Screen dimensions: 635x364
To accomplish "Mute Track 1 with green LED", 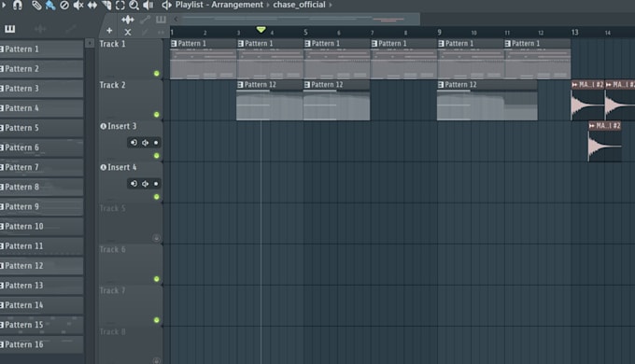I will point(157,74).
